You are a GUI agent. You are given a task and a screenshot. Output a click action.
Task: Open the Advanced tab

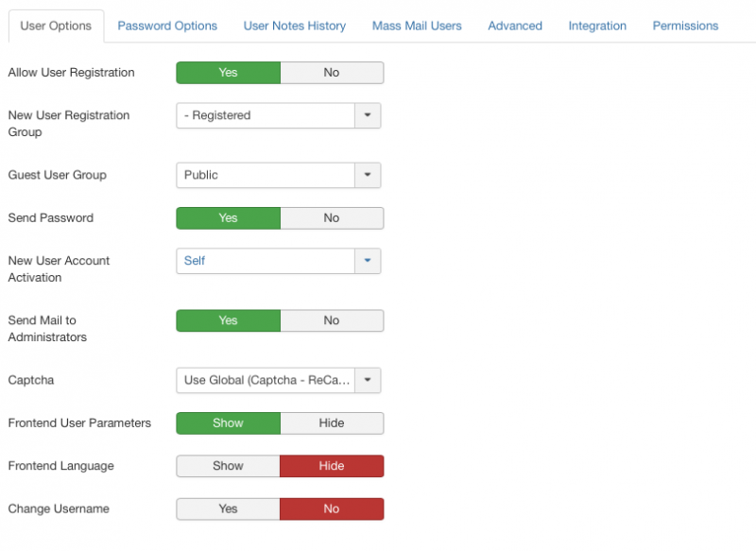point(515,26)
